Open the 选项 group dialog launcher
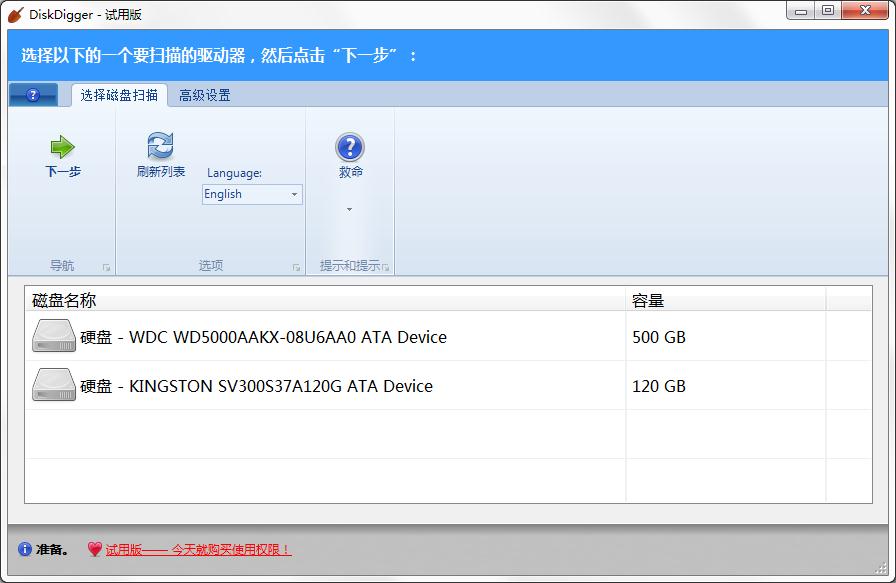This screenshot has width=896, height=583. point(296,267)
